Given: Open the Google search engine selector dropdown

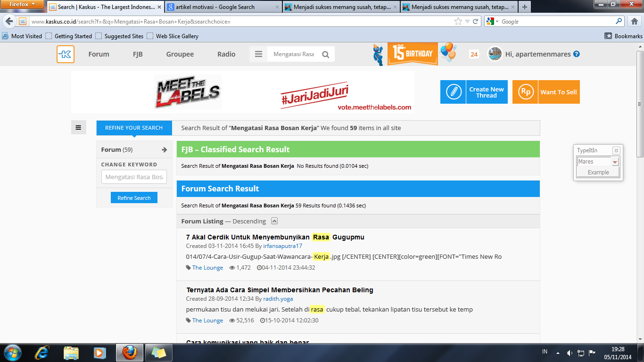Looking at the screenshot, I should tap(493, 21).
